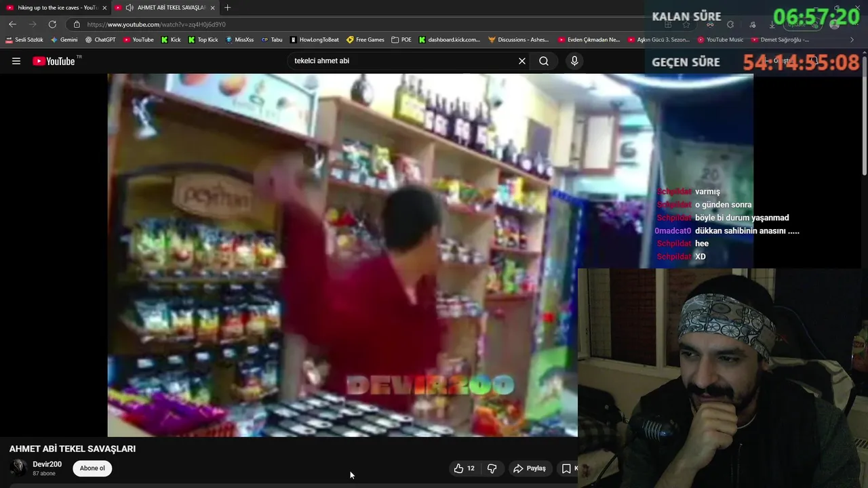Dislike the video with the thumbs-down button
868x488 pixels.
pos(492,468)
